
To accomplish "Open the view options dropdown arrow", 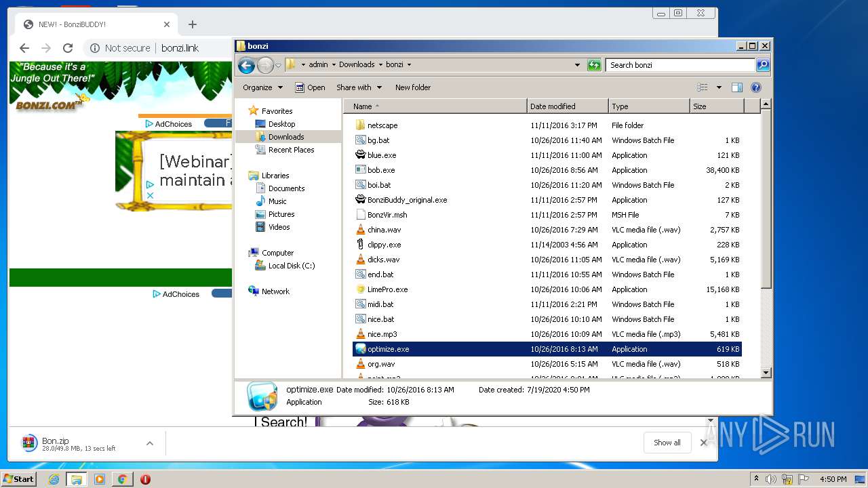I will pyautogui.click(x=719, y=87).
